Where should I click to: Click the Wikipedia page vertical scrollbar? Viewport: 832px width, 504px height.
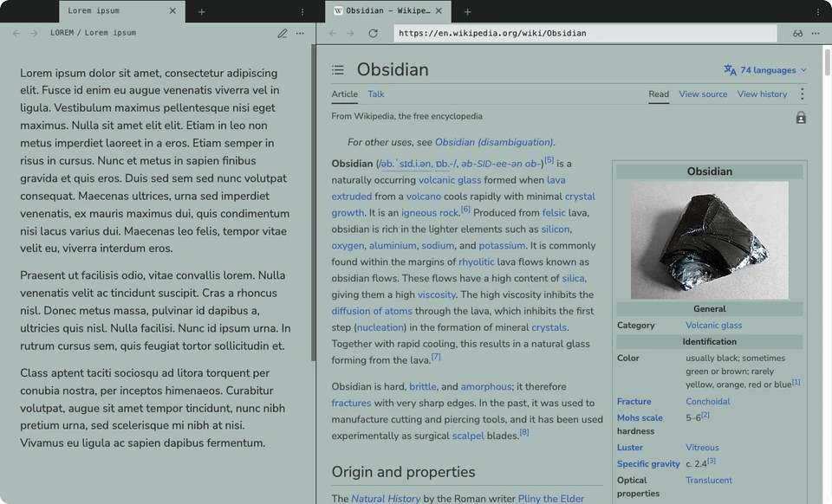coord(827,62)
